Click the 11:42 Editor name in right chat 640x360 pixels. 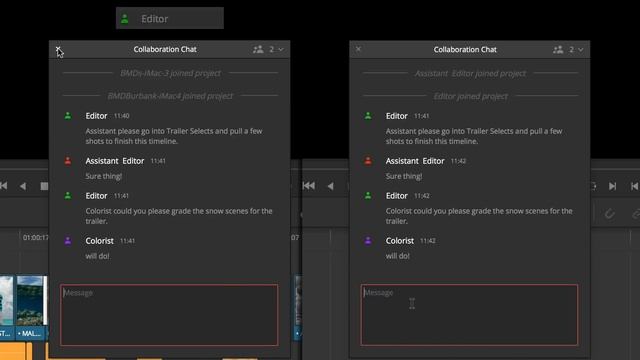click(x=397, y=196)
